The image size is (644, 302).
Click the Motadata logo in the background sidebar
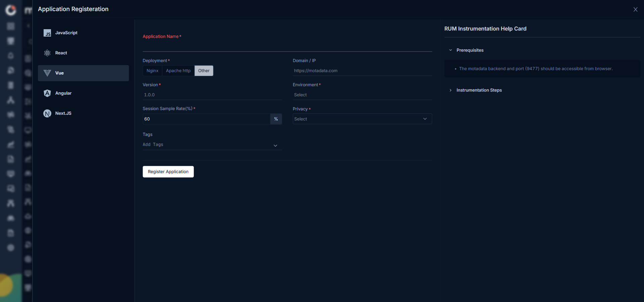point(11,10)
